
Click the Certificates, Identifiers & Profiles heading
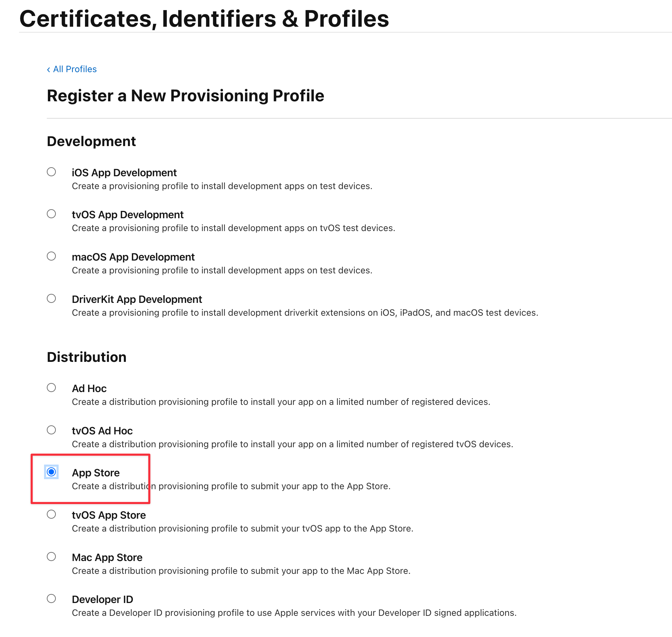(x=204, y=19)
